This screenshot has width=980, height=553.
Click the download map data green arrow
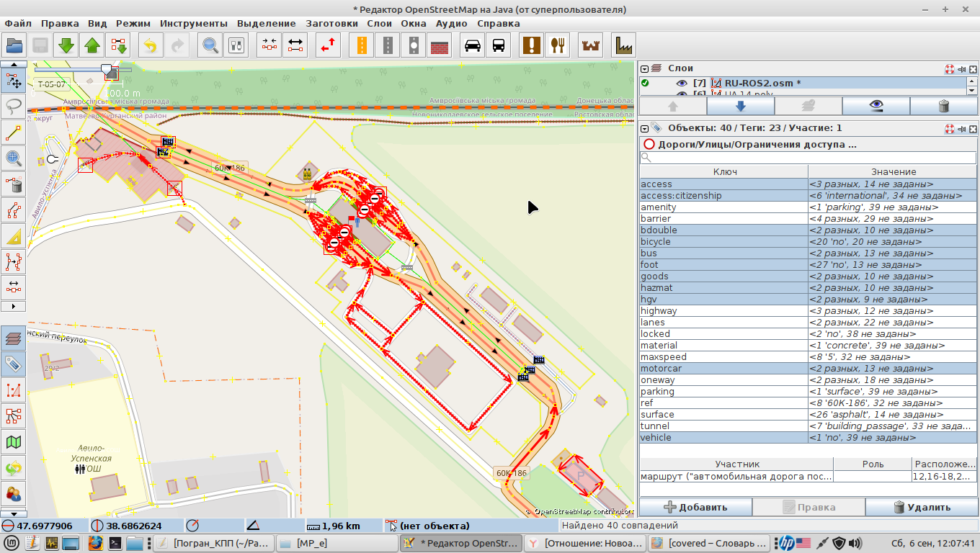pyautogui.click(x=66, y=45)
